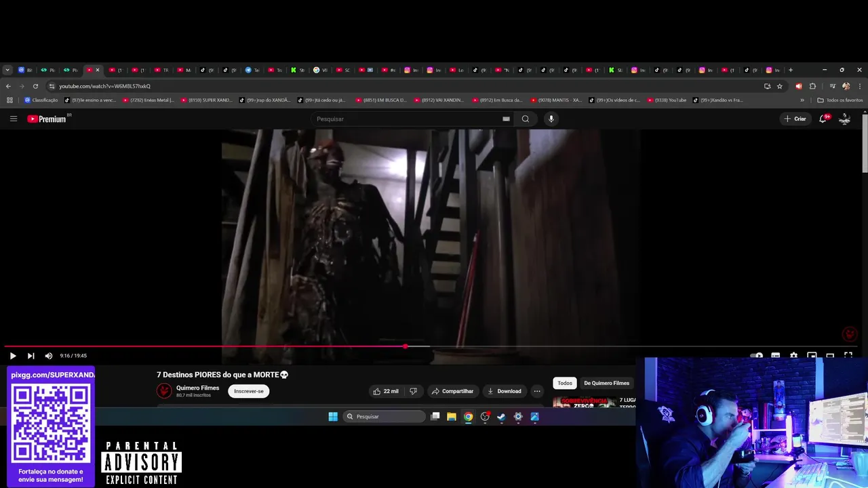Expand hidden bookmarks chevron
Viewport: 868px width, 488px height.
[x=802, y=100]
